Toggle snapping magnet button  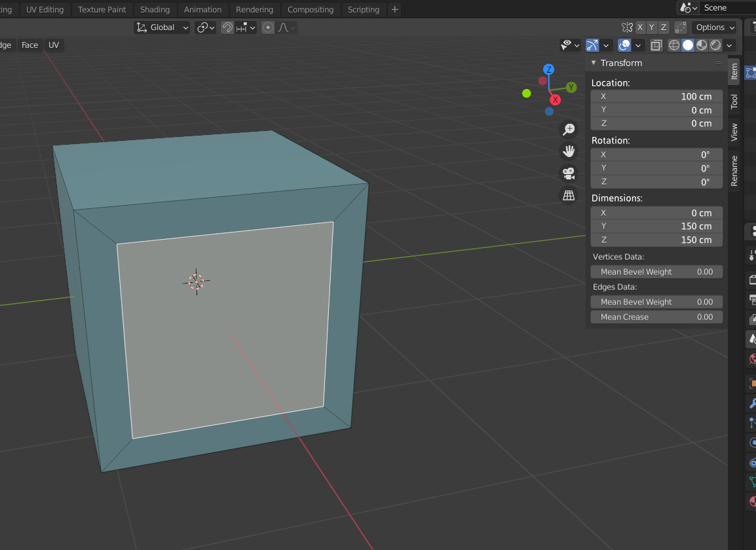point(227,27)
